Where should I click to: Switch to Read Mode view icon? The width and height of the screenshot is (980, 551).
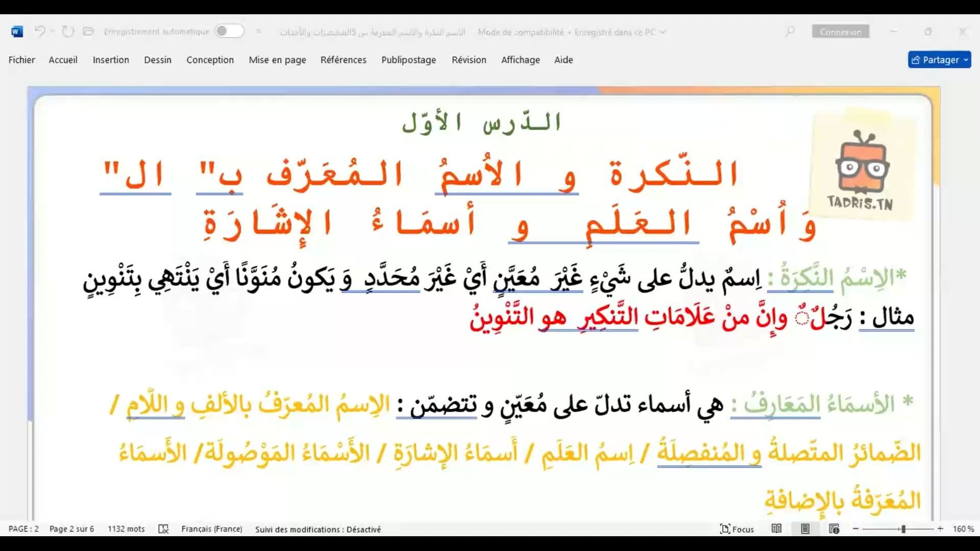pyautogui.click(x=776, y=529)
